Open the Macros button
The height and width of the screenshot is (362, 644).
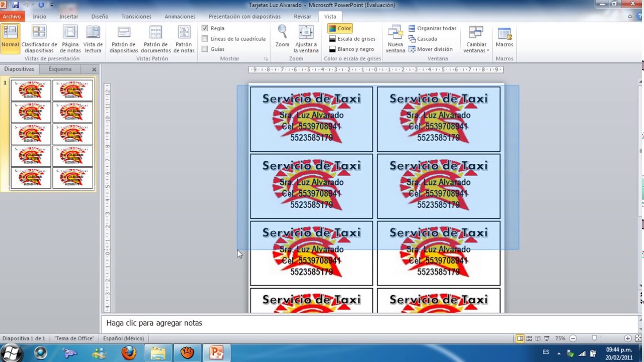click(x=504, y=38)
